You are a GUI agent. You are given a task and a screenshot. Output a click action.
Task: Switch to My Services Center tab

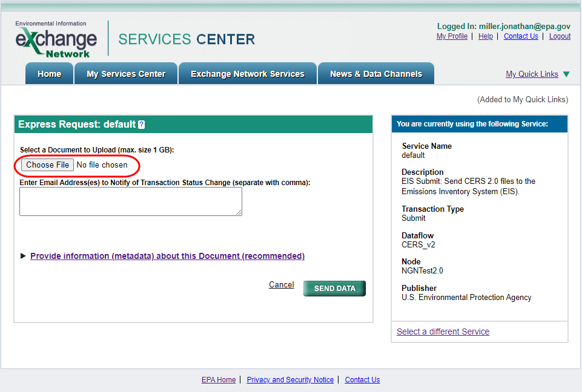tap(126, 74)
